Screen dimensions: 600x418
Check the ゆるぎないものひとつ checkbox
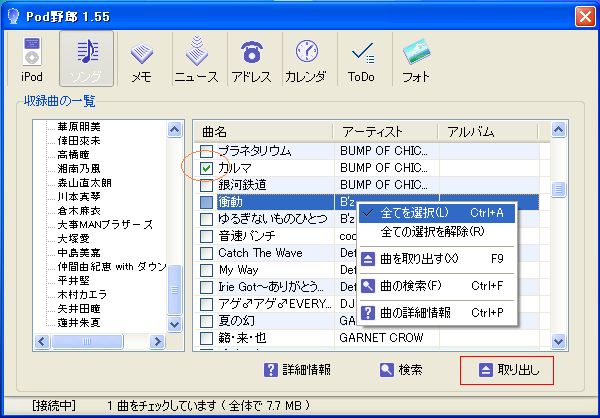207,219
